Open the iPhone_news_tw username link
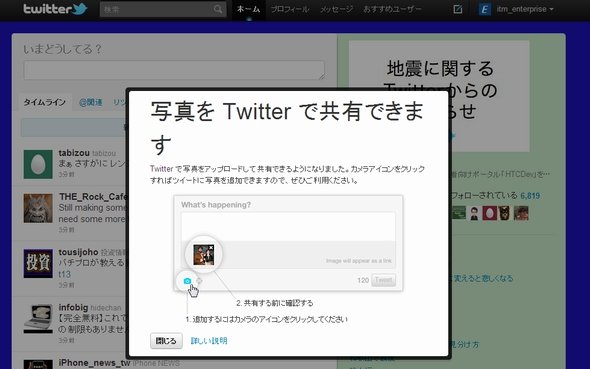The image size is (590, 369). pos(94,363)
